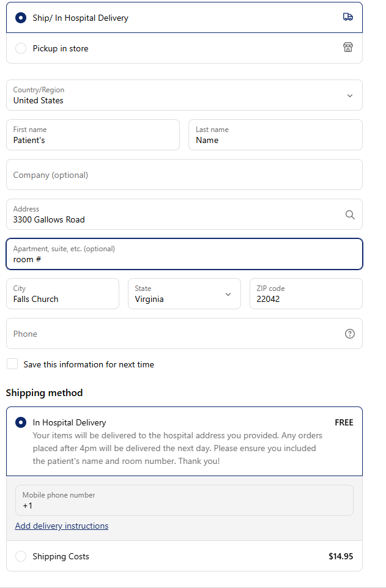Click the Apartment, suite field
The image size is (386, 588).
tap(184, 254)
